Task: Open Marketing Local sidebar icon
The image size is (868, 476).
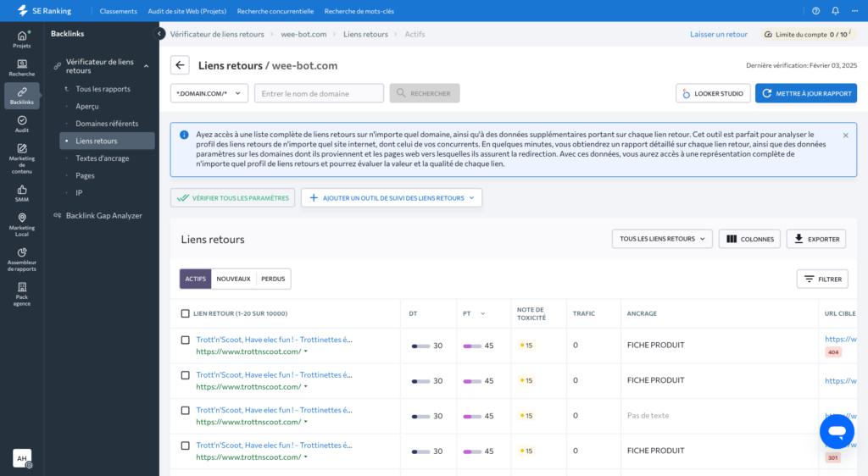Action: (21, 224)
